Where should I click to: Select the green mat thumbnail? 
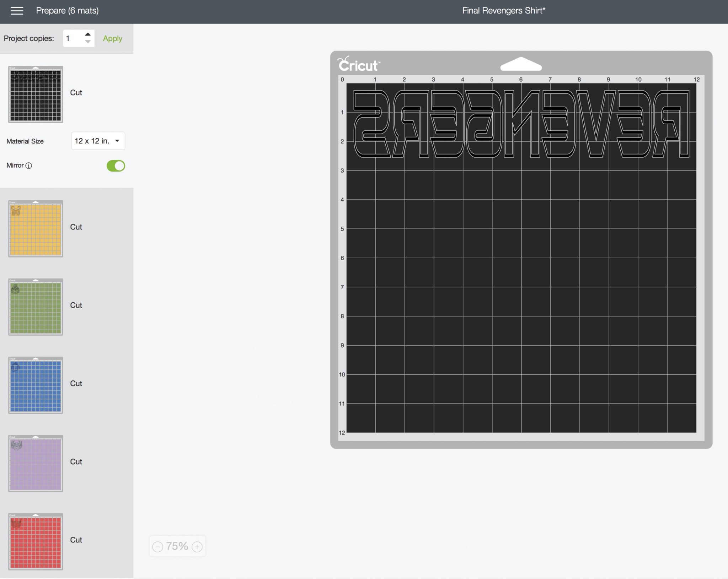tap(36, 307)
